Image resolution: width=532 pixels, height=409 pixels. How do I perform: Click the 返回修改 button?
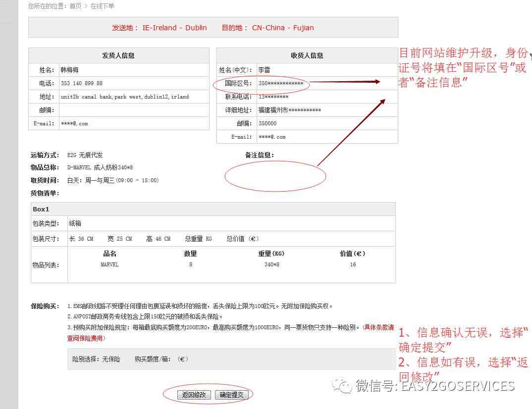[194, 395]
